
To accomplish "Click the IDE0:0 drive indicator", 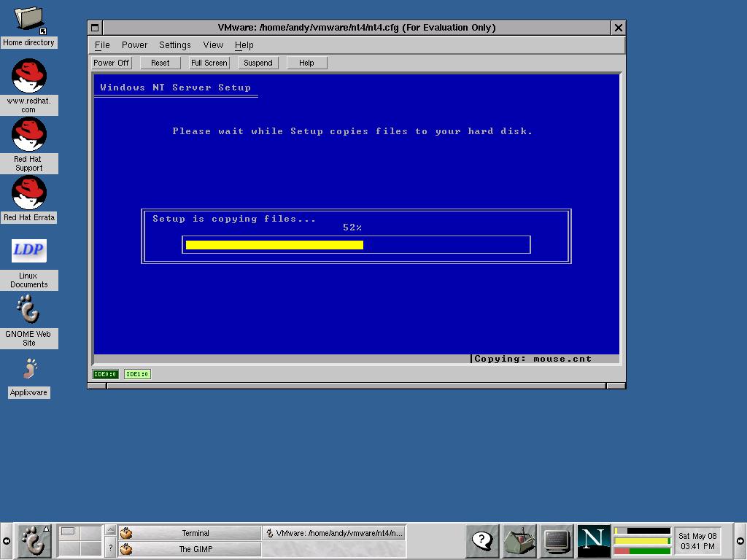I will coord(105,374).
